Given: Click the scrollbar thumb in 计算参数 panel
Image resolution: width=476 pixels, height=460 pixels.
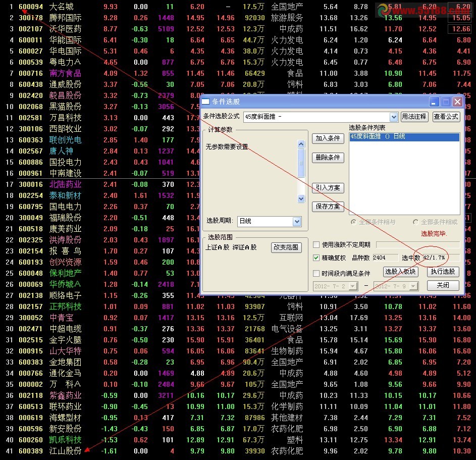Looking at the screenshot, I should 301,163.
